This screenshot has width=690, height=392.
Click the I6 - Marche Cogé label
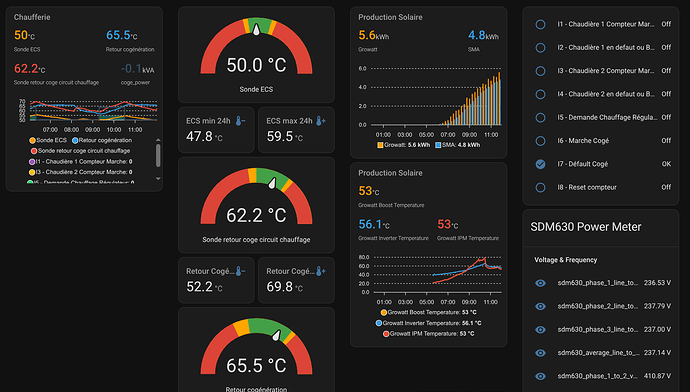click(583, 141)
